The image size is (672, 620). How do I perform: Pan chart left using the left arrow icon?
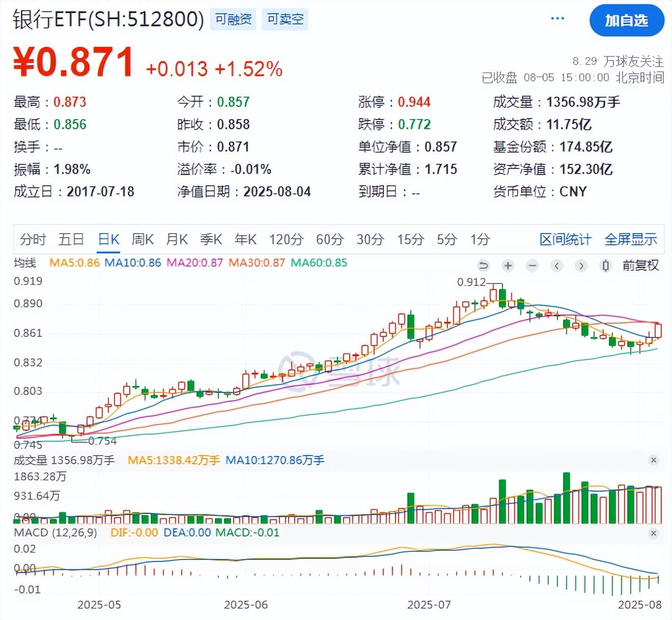coord(556,266)
